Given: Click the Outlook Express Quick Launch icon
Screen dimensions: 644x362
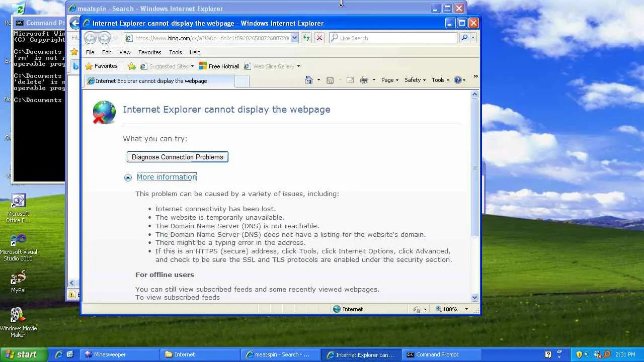Looking at the screenshot, I should click(70, 354).
